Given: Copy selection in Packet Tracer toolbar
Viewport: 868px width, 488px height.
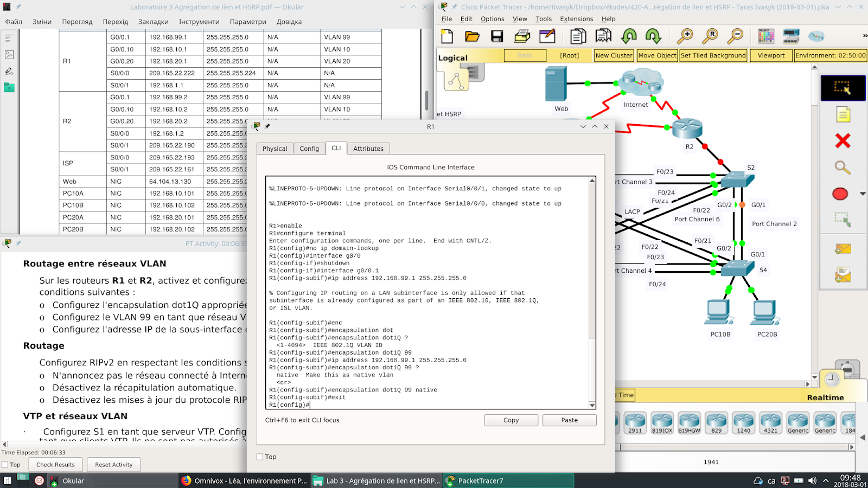Looking at the screenshot, I should pos(578,36).
